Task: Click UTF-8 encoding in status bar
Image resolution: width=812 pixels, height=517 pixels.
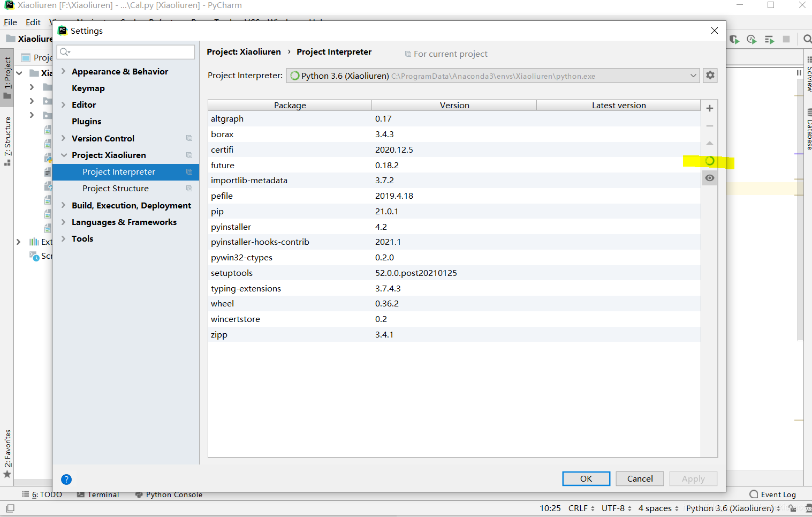Action: click(616, 508)
